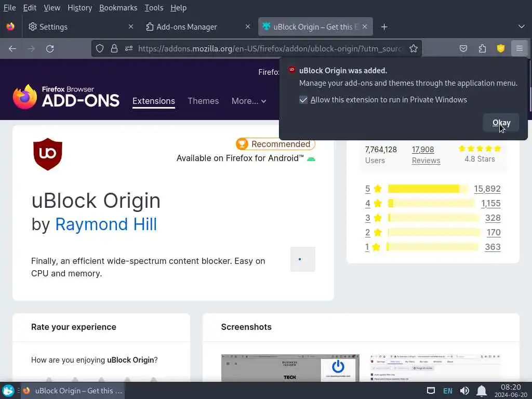The height and width of the screenshot is (399, 532).
Task: Toggle Allow extension in Private Windows checkbox
Action: pos(303,100)
